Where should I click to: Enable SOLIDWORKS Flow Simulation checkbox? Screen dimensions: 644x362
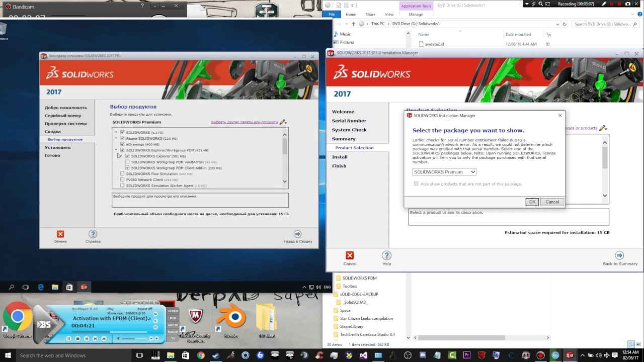click(122, 174)
